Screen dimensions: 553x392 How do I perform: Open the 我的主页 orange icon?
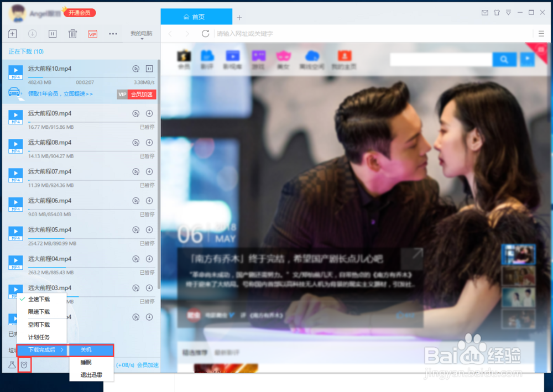coord(344,59)
